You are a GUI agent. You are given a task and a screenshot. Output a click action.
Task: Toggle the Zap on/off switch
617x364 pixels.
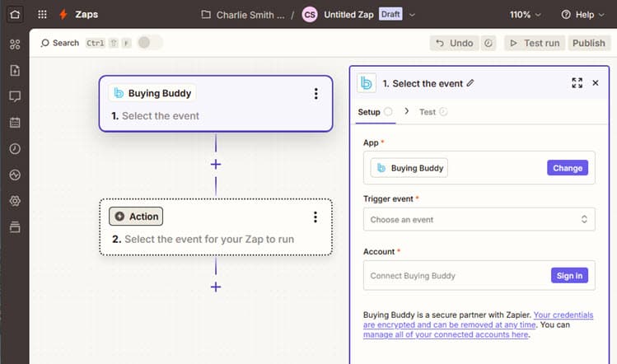click(x=150, y=43)
